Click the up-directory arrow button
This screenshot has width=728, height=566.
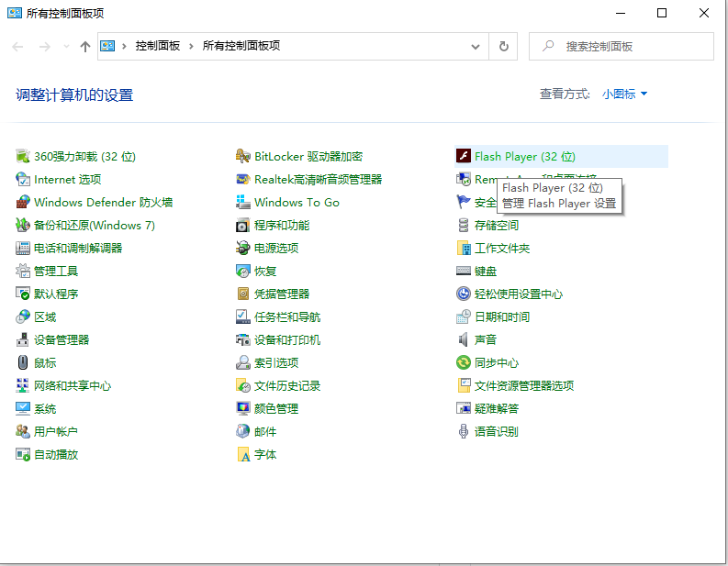pos(85,46)
